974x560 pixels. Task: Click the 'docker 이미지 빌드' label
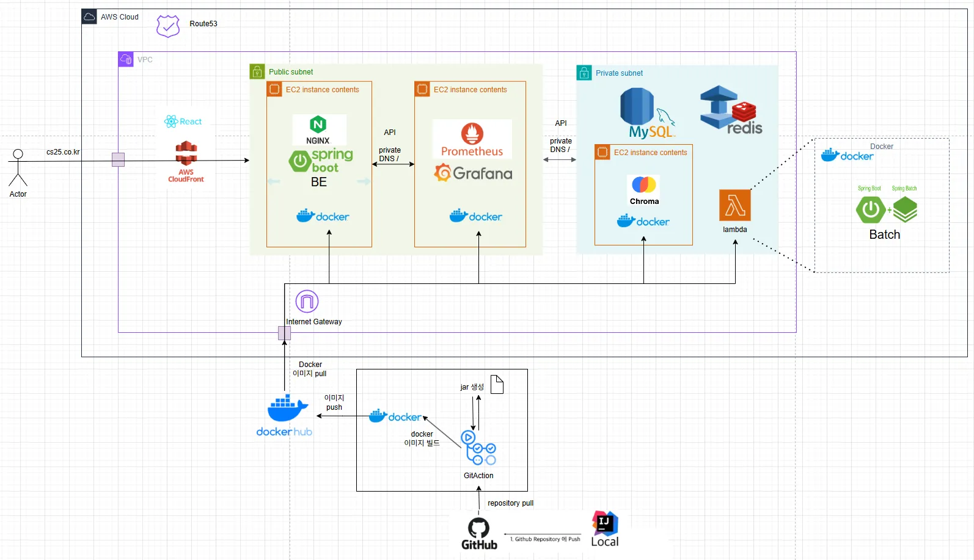tap(422, 438)
